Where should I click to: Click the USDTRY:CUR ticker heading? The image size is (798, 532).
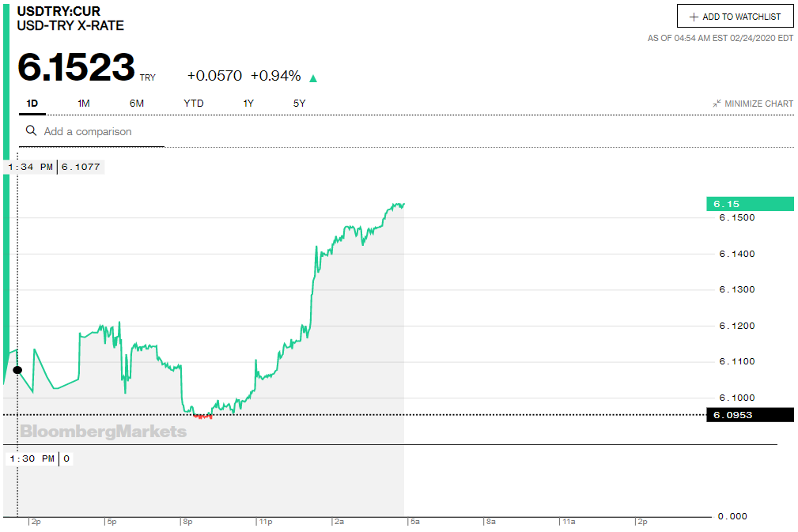tap(59, 12)
